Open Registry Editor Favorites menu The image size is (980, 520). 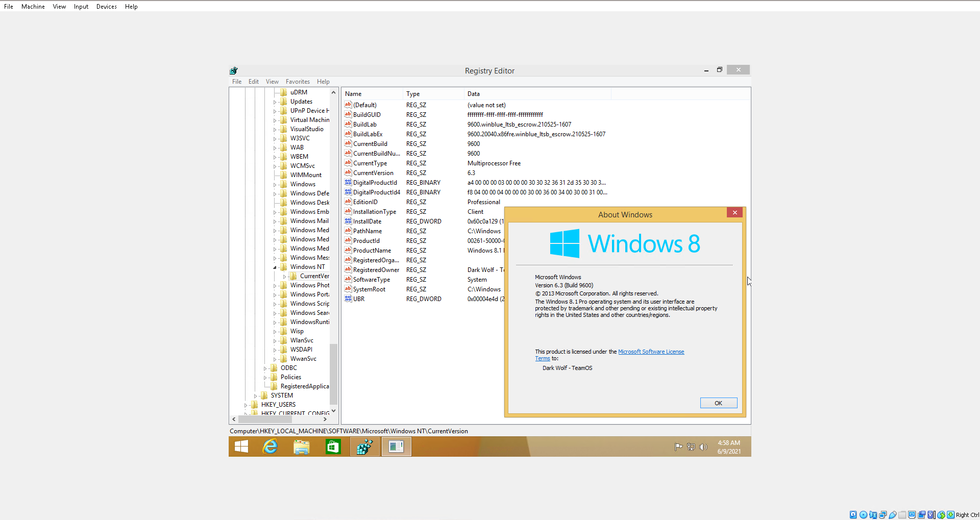(x=298, y=82)
